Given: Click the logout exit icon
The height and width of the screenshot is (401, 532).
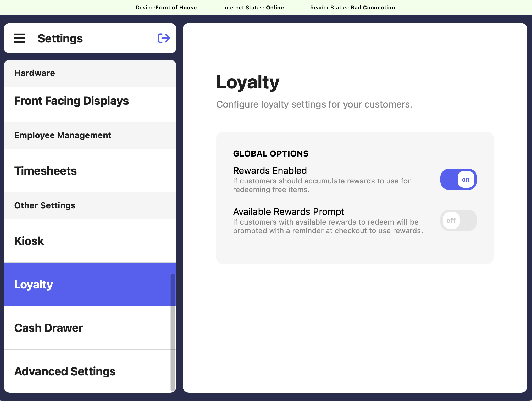Looking at the screenshot, I should (164, 38).
